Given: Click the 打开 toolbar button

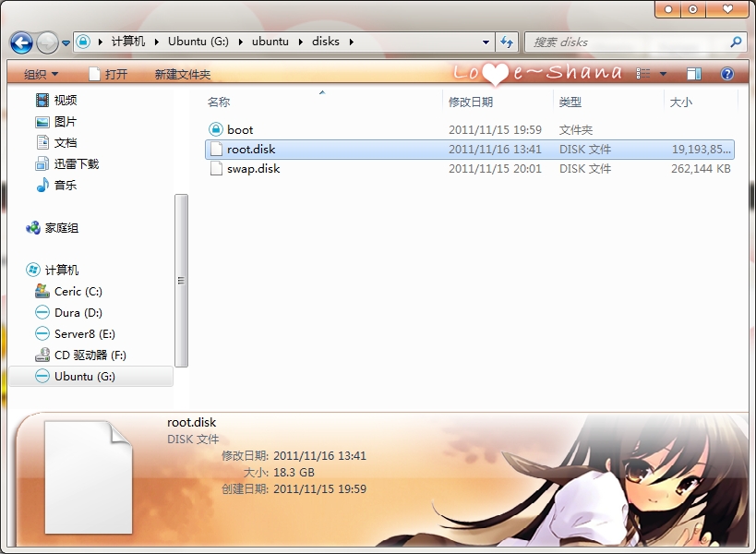Looking at the screenshot, I should [109, 74].
